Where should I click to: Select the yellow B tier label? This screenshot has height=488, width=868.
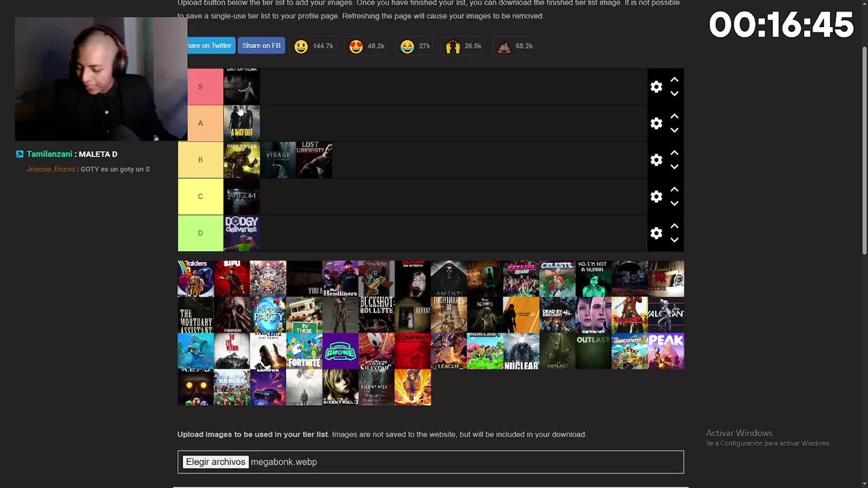tap(200, 160)
